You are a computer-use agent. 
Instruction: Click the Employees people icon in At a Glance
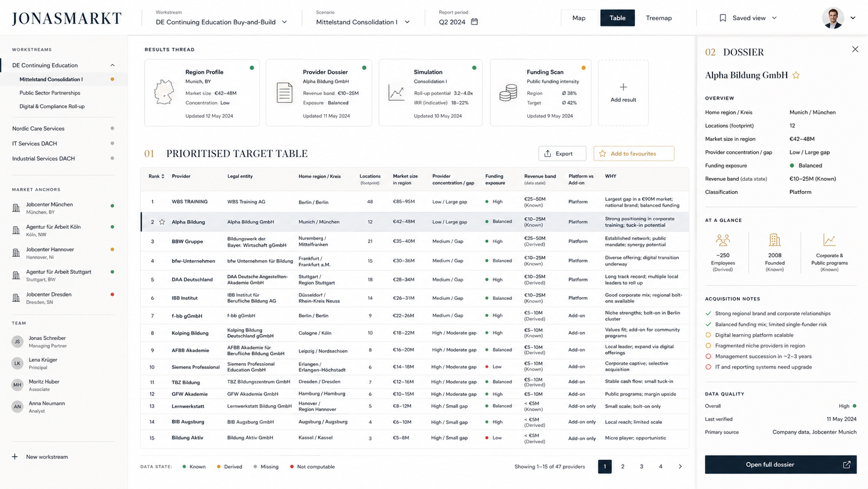click(723, 240)
